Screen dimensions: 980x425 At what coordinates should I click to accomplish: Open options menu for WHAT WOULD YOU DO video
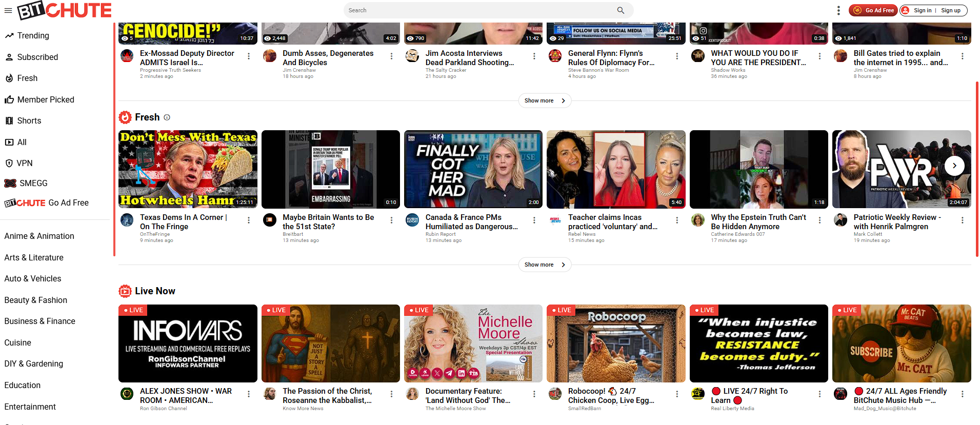[x=819, y=56]
